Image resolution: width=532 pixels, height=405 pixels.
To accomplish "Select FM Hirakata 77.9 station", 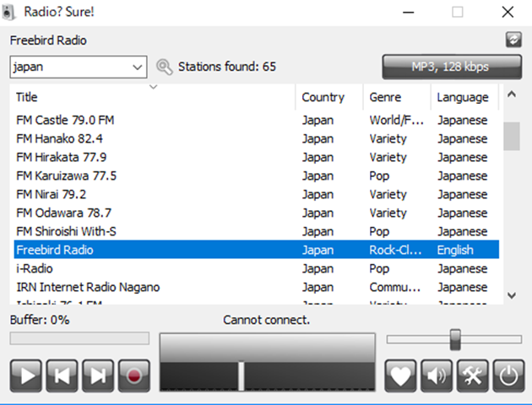I will pos(256,157).
